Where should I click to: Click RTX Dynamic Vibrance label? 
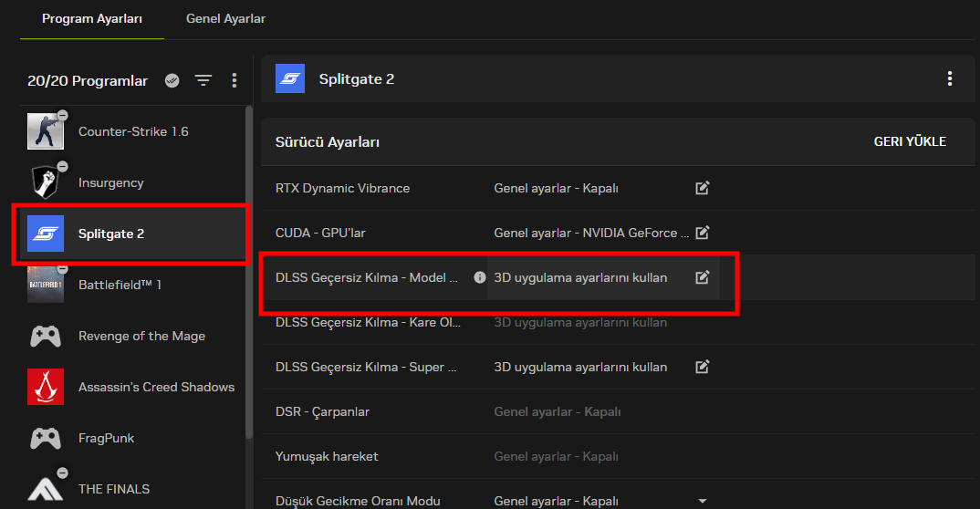tap(342, 188)
